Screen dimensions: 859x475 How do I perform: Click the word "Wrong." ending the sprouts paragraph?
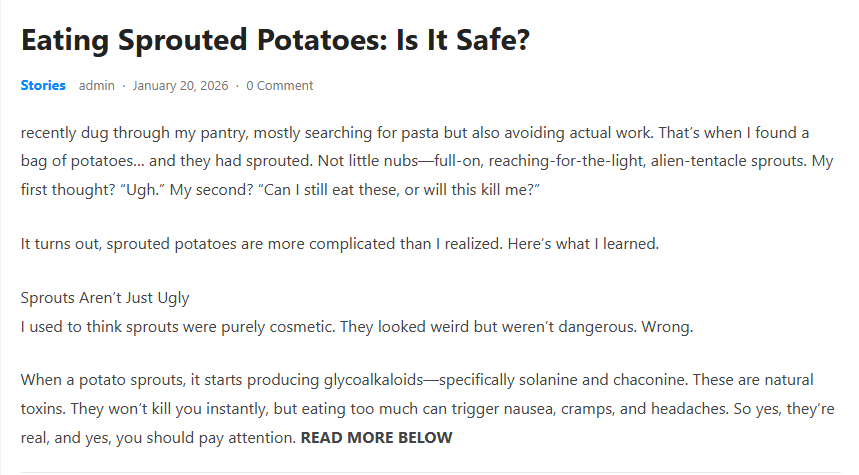pyautogui.click(x=669, y=327)
